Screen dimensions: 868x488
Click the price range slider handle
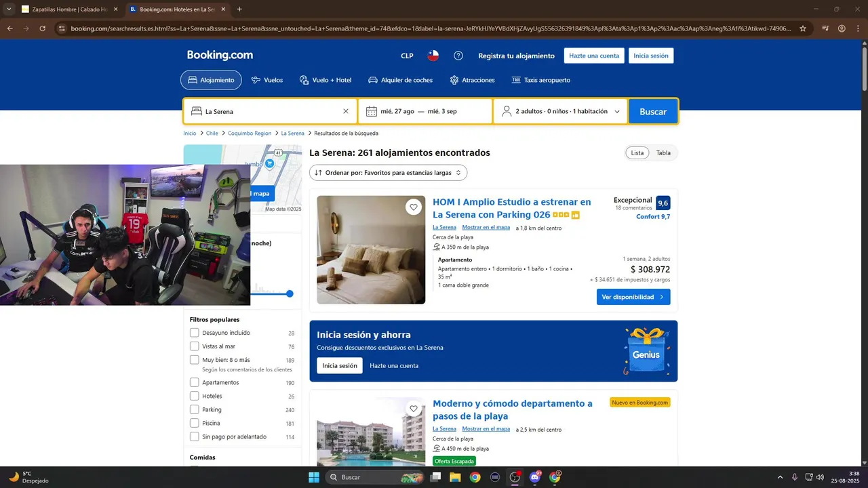(x=290, y=293)
